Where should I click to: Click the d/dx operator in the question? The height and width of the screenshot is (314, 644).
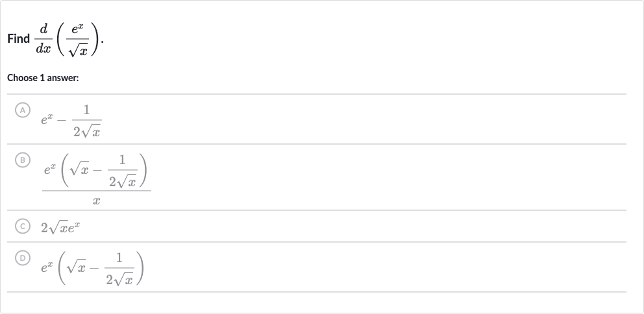point(43,39)
